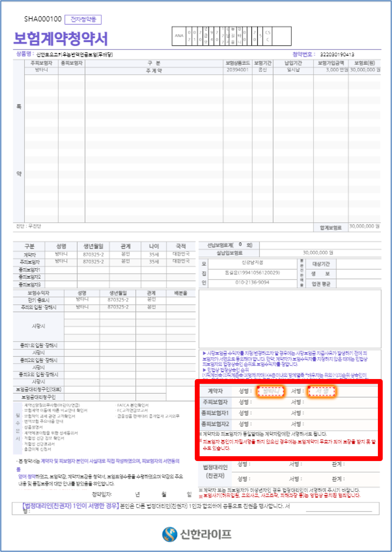
Task: Click the product name next to 상품명
Action: (75, 54)
